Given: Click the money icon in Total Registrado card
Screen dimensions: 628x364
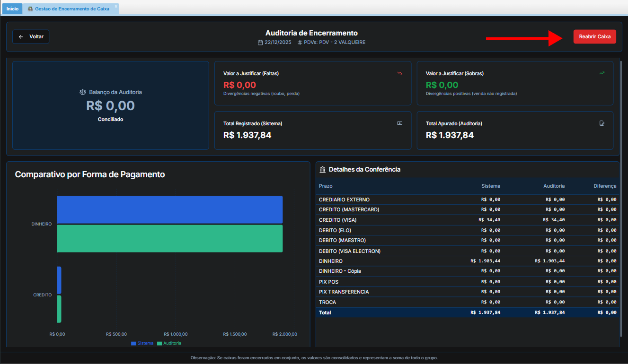Looking at the screenshot, I should coord(400,123).
